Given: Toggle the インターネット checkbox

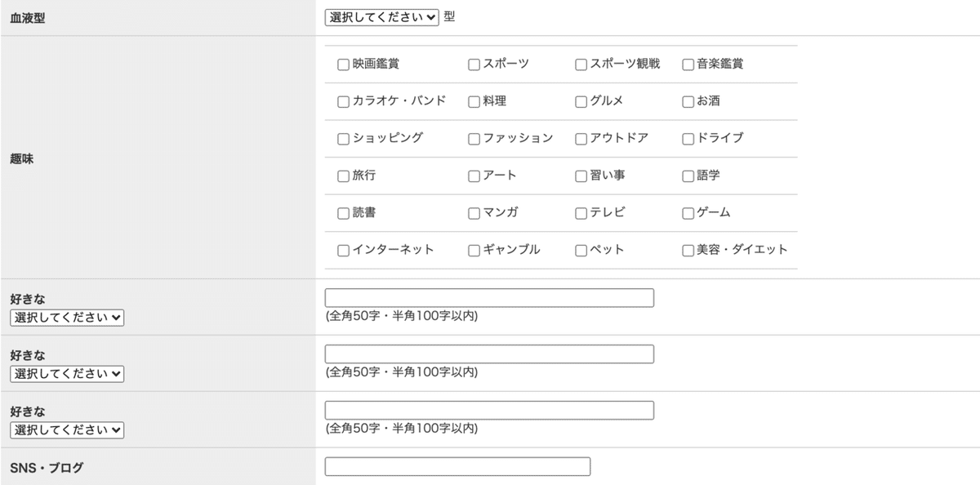Looking at the screenshot, I should (344, 251).
